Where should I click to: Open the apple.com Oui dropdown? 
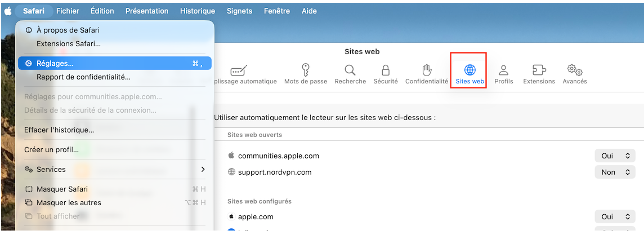(x=615, y=216)
